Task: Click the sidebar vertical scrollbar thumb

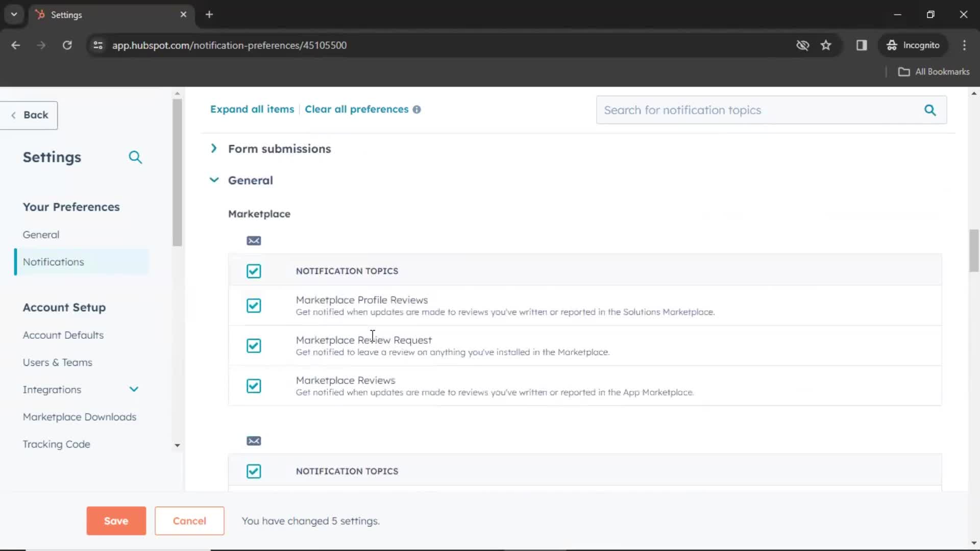Action: coord(177,172)
